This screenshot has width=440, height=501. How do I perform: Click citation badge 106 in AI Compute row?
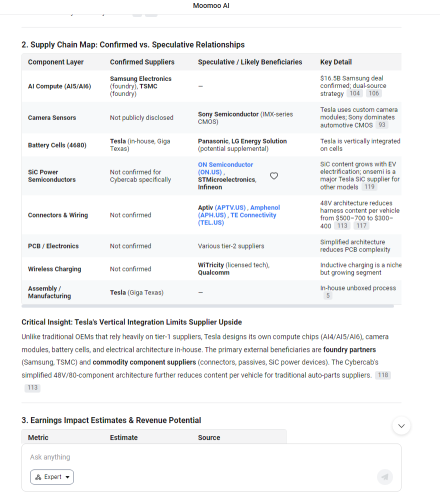point(374,94)
